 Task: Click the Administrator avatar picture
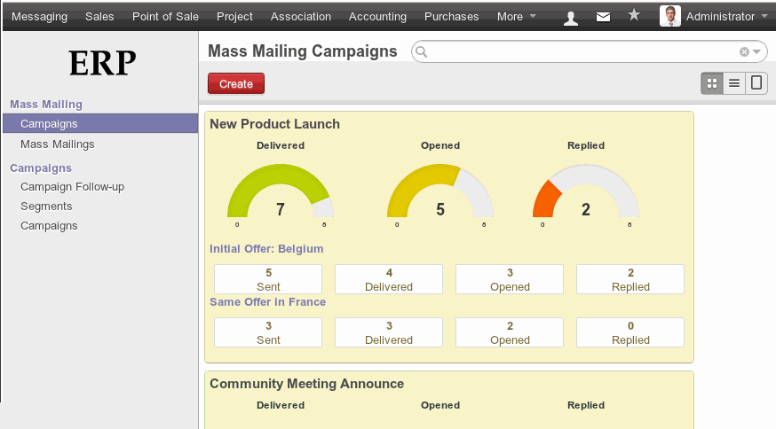pos(670,16)
